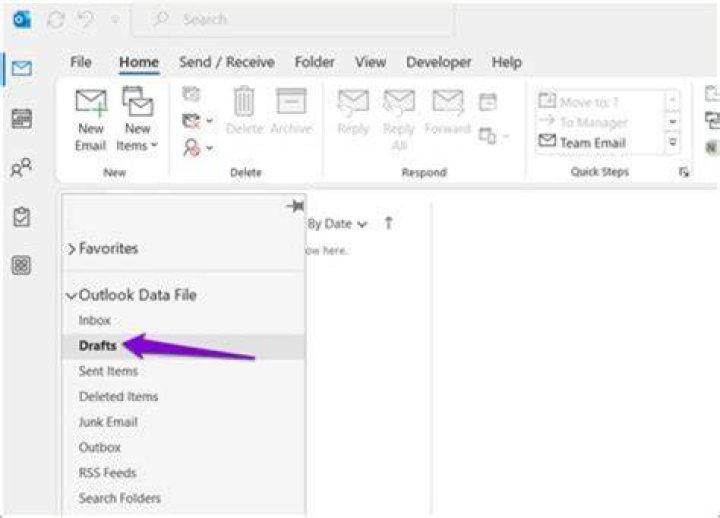Open the Mail view in sidebar
Viewport: 720px width, 518px height.
click(x=22, y=68)
